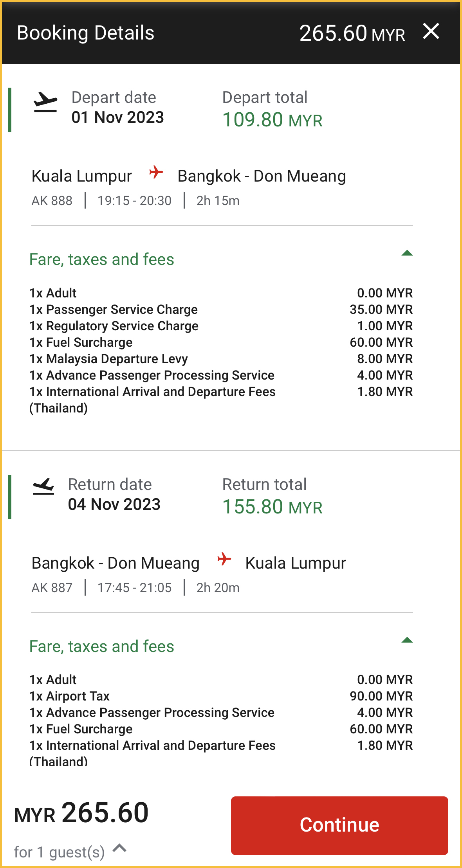The width and height of the screenshot is (462, 868).
Task: Click red plane icon after Kuala Lumpur
Action: coord(156,172)
